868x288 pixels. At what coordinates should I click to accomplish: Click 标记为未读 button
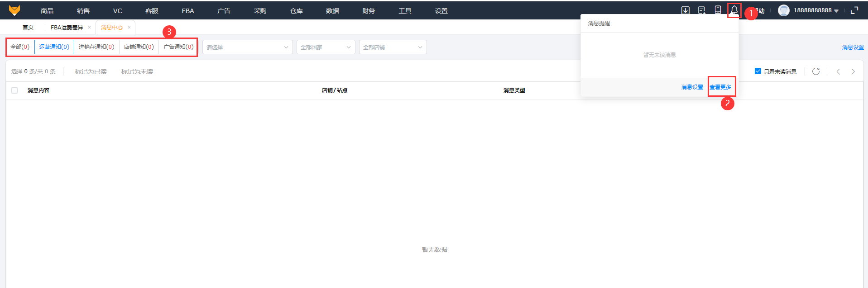pyautogui.click(x=137, y=71)
